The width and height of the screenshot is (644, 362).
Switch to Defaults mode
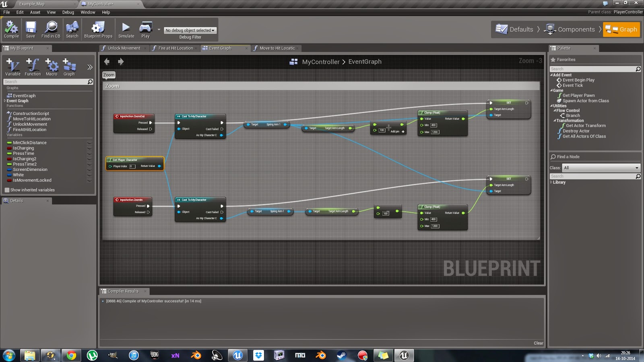point(514,29)
